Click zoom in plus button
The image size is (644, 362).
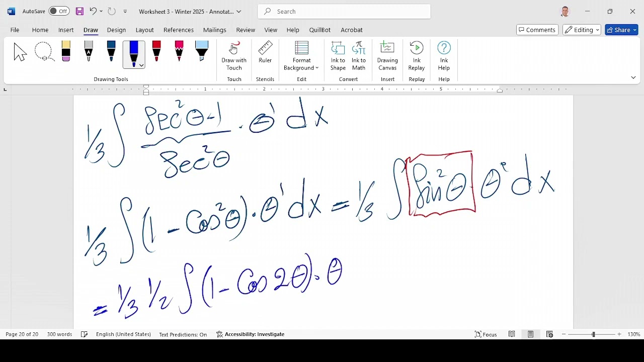coord(619,334)
